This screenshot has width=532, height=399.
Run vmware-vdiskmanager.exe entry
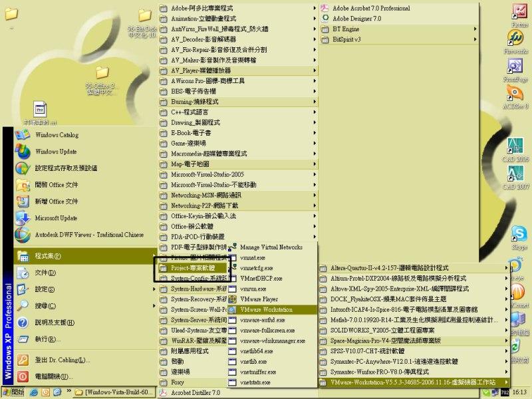272,341
